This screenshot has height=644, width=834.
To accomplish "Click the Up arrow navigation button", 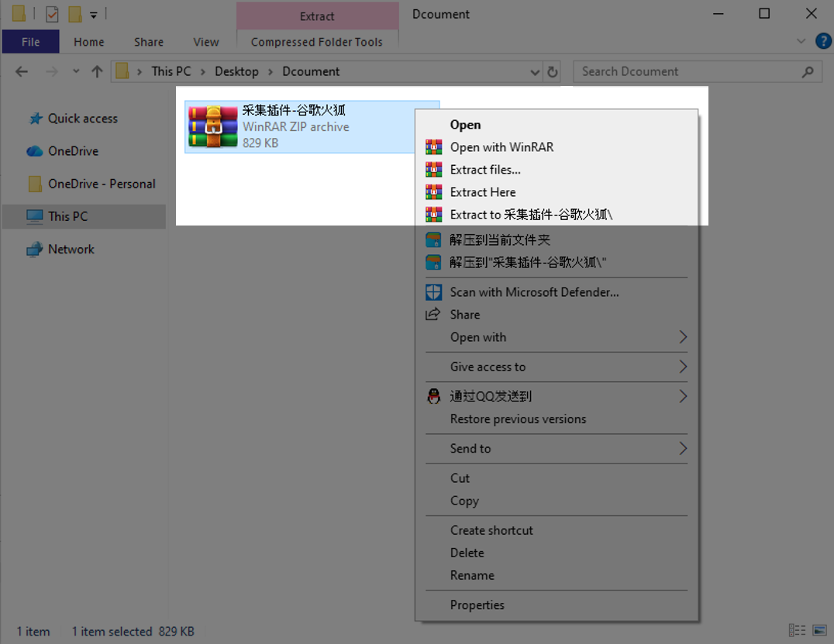I will pos(97,71).
